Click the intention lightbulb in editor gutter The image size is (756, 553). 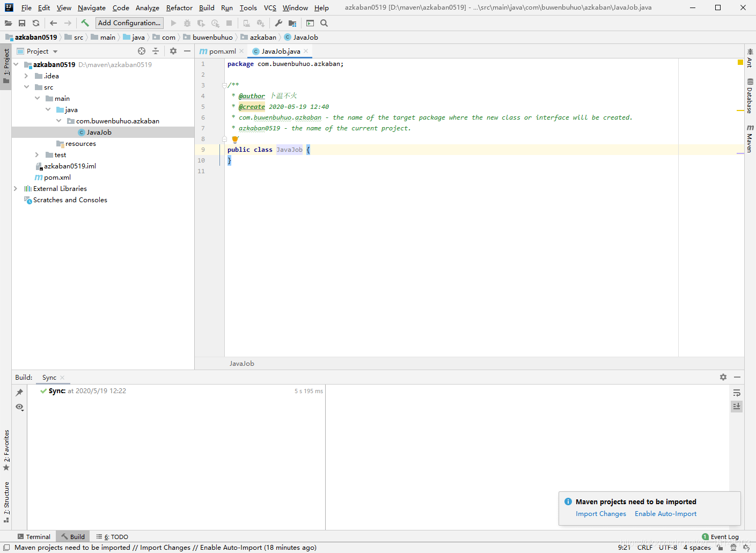(x=235, y=139)
